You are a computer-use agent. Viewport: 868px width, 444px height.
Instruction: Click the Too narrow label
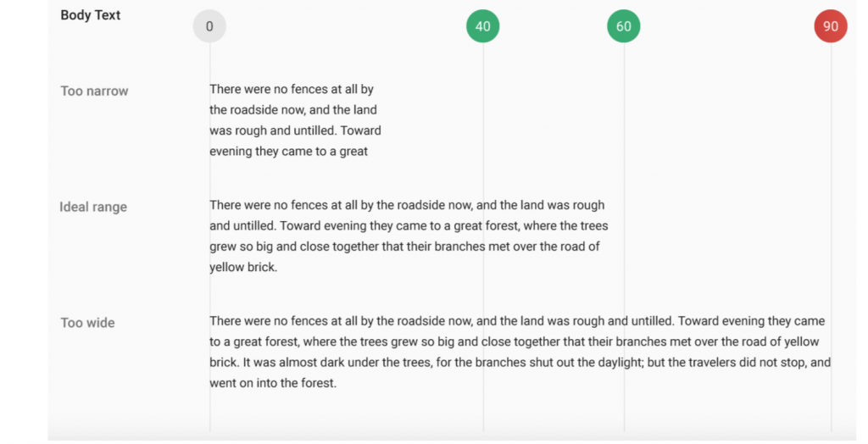click(x=94, y=91)
